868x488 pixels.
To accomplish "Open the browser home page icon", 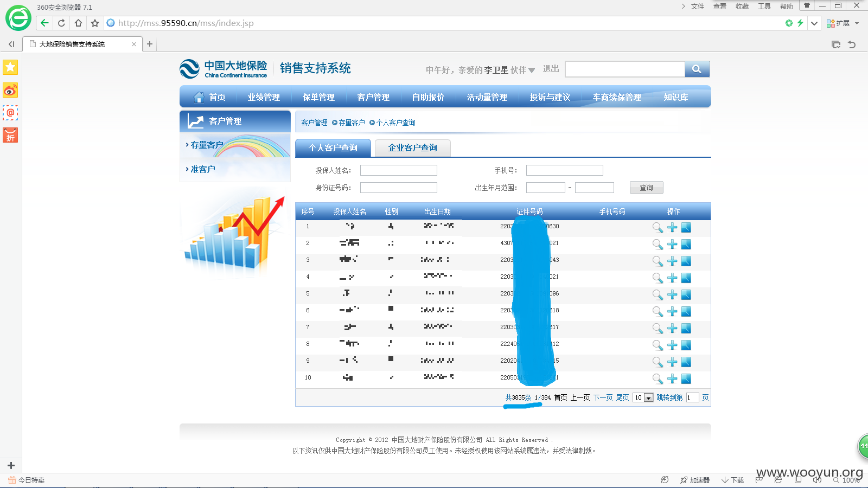I will click(78, 23).
